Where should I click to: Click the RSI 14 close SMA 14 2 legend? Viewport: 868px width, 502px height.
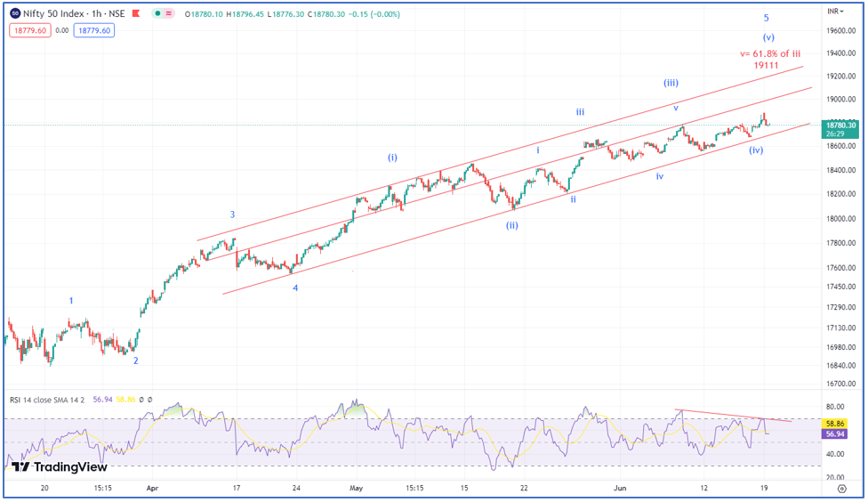click(x=47, y=400)
